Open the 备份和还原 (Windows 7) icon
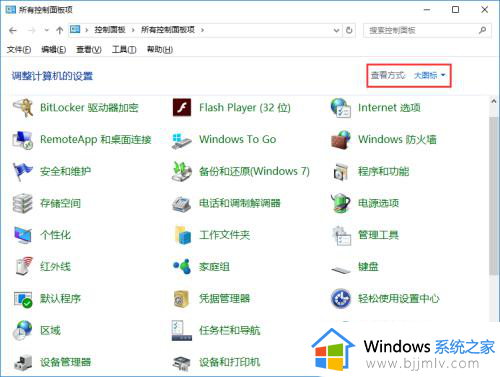This screenshot has width=500, height=377. click(x=182, y=171)
